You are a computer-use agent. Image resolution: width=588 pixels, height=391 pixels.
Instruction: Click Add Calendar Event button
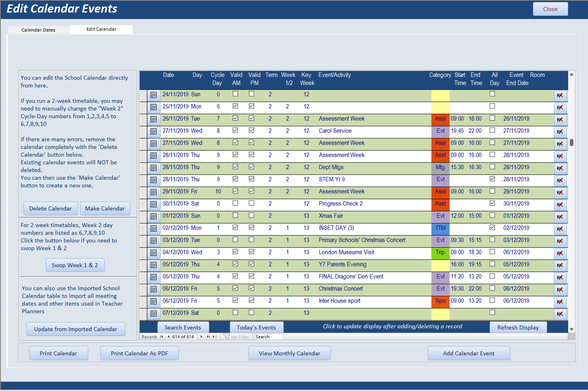tap(469, 353)
